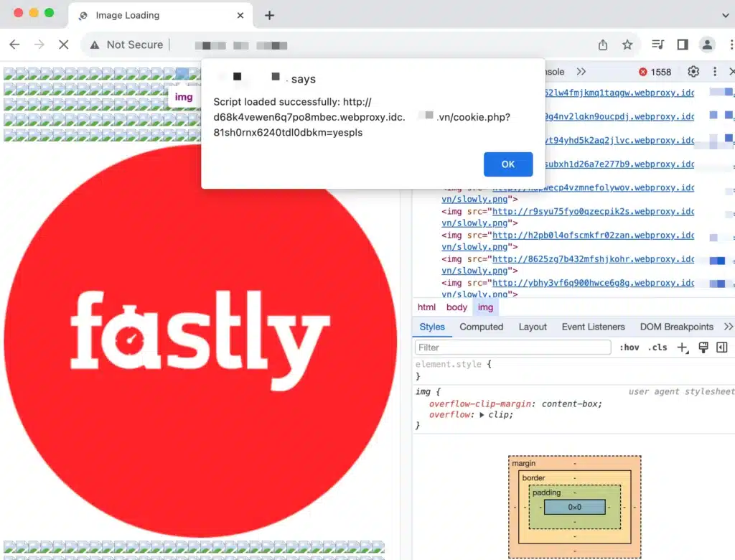This screenshot has width=735, height=560.
Task: Open the 8625zg7b432mfshjkohr.webproxy link
Action: click(x=593, y=259)
